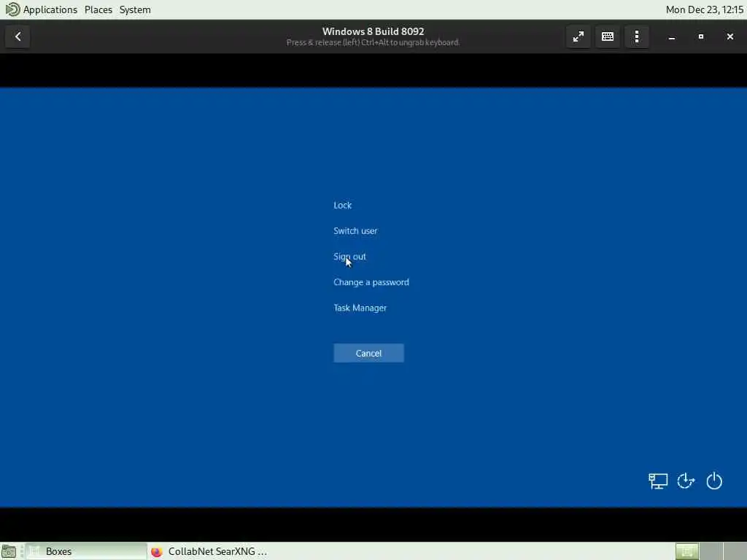Click Sign out
Viewport: 747px width, 560px height.
click(x=349, y=257)
